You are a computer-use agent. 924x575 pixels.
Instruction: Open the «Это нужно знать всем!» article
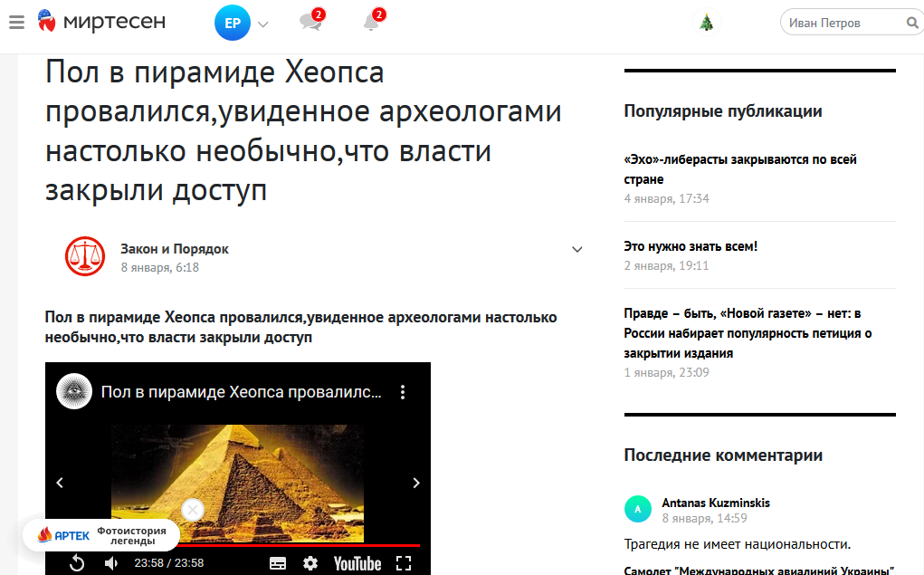click(691, 245)
